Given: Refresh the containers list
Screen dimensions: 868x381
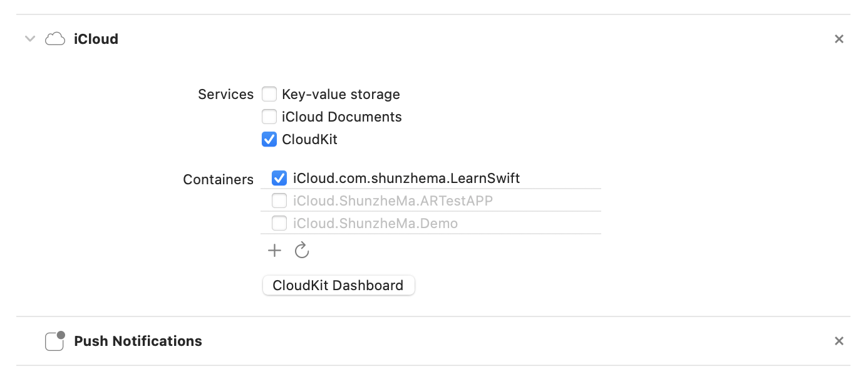Looking at the screenshot, I should click(x=302, y=251).
